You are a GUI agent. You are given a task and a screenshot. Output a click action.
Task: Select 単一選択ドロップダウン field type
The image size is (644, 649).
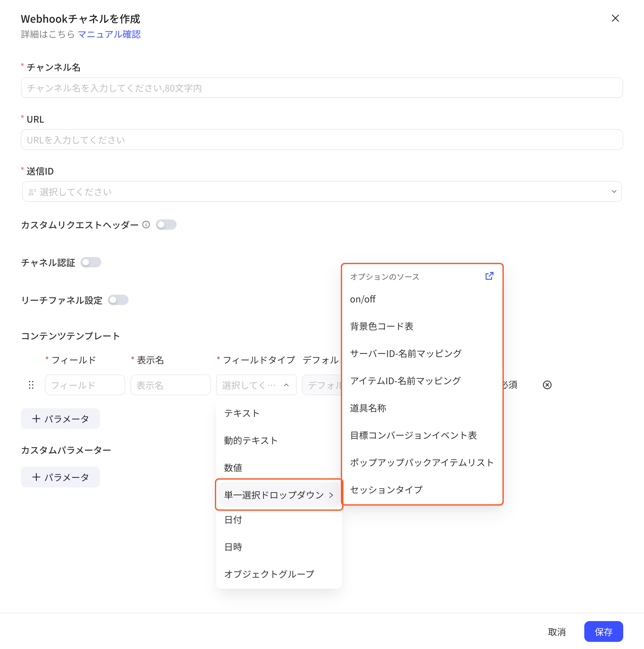click(x=279, y=495)
